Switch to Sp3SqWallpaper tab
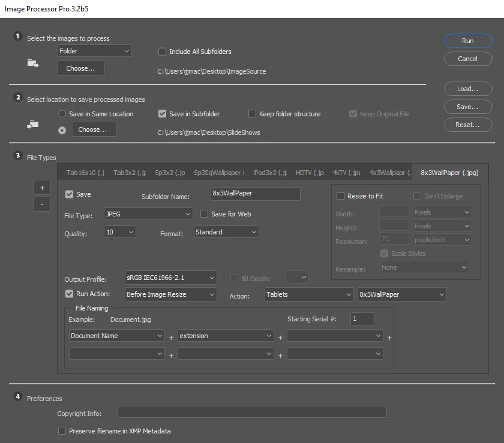The image size is (504, 443). [219, 173]
